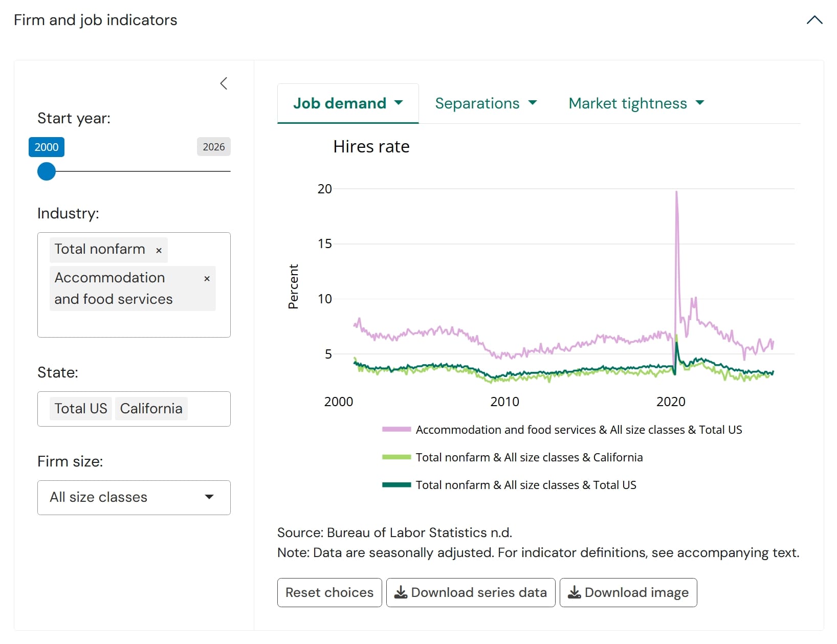
Task: Toggle Total nonfarm California legend series
Action: click(512, 457)
